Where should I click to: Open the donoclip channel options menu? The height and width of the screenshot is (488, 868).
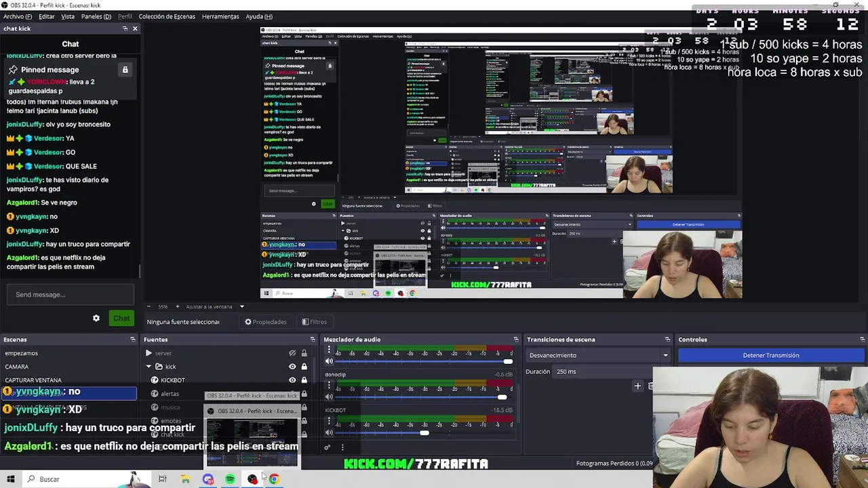[x=329, y=386]
